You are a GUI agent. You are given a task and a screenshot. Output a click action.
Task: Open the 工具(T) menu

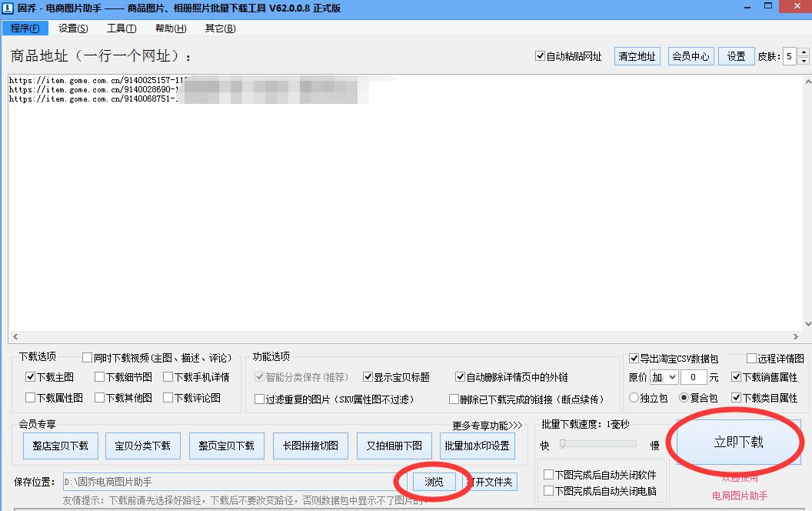pos(121,28)
